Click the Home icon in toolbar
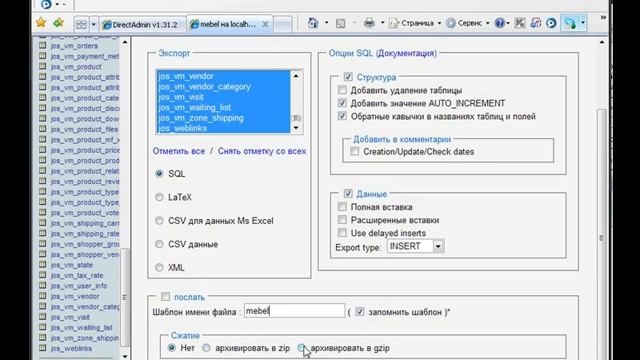 point(313,23)
